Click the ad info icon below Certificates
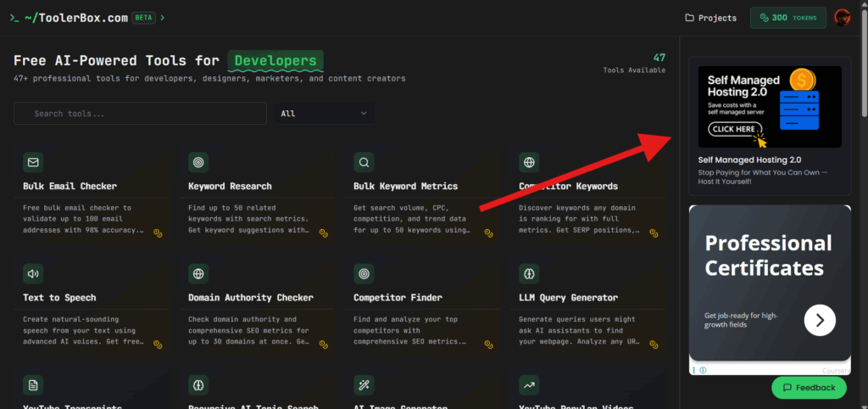Viewport: 868px width, 409px height. pyautogui.click(x=703, y=370)
